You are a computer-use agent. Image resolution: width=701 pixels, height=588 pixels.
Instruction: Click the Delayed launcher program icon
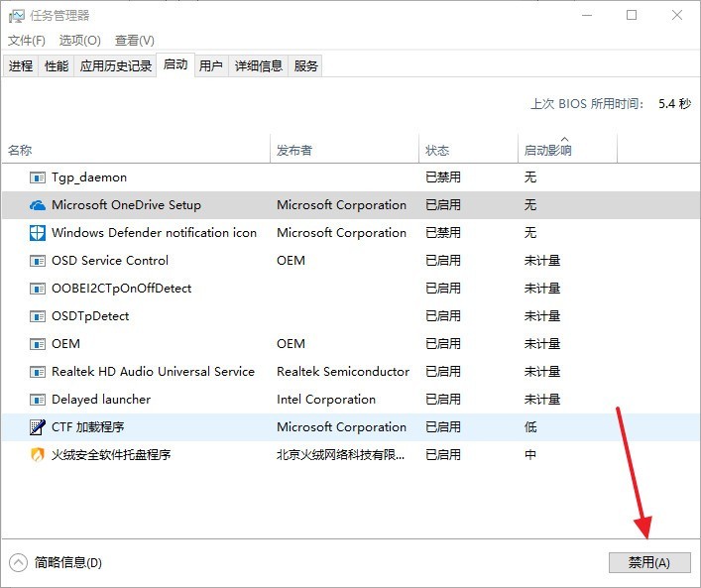[37, 400]
